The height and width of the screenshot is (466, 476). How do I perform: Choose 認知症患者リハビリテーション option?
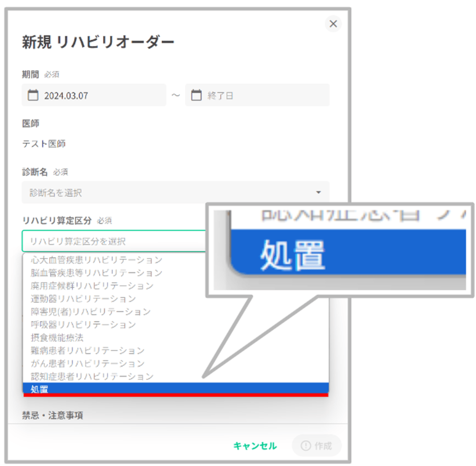[92, 377]
